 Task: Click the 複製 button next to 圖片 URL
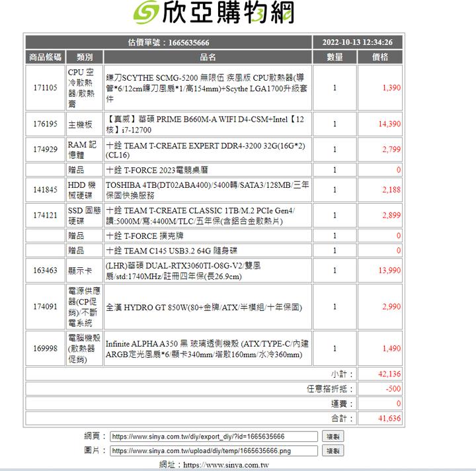tap(333, 450)
